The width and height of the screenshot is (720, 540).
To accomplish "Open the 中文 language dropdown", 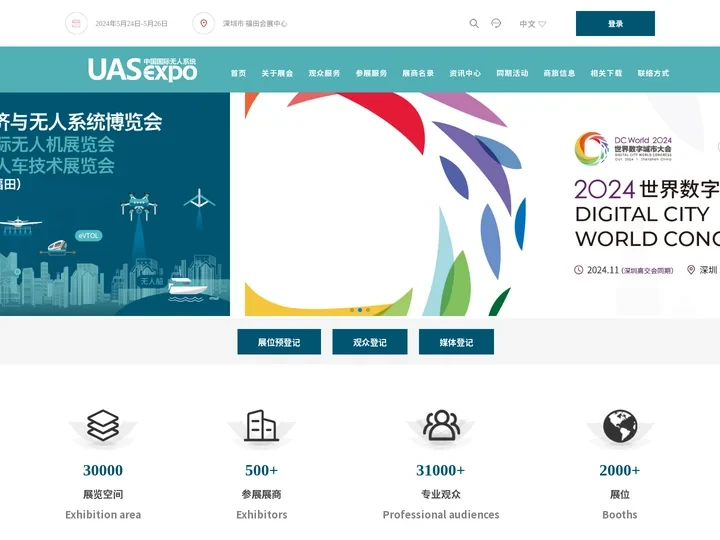I will tap(532, 24).
